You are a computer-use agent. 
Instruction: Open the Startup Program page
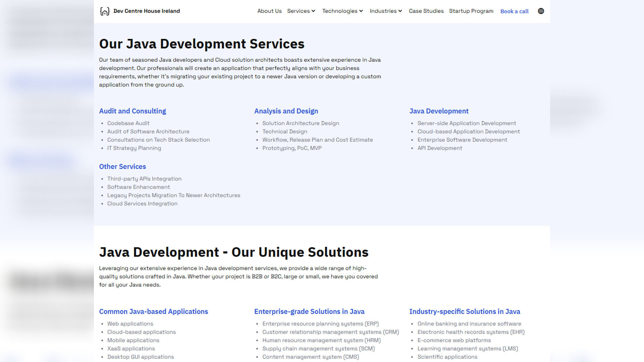point(471,11)
